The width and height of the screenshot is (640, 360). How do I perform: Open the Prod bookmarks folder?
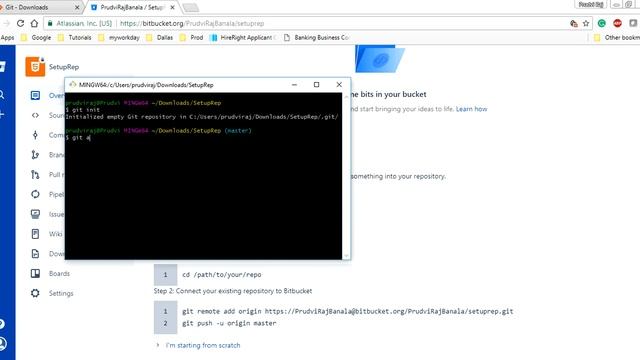(x=191, y=38)
